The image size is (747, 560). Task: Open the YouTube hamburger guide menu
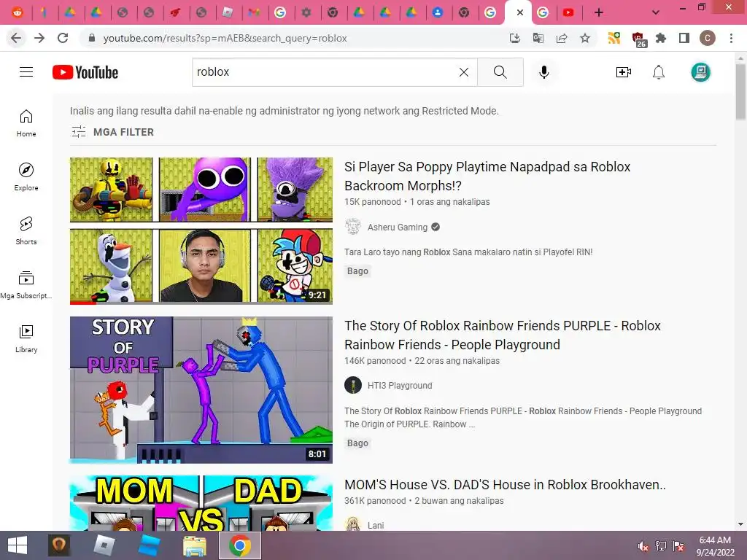click(26, 72)
